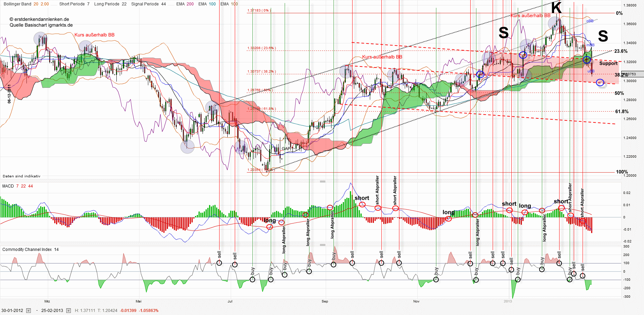The height and width of the screenshot is (315, 644).
Task: Click the 1.38000 price axis label
Action: coord(630,5)
